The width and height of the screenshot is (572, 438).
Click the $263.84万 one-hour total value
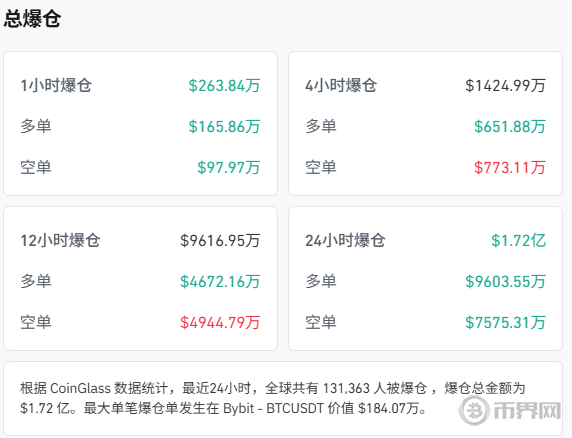click(x=224, y=86)
